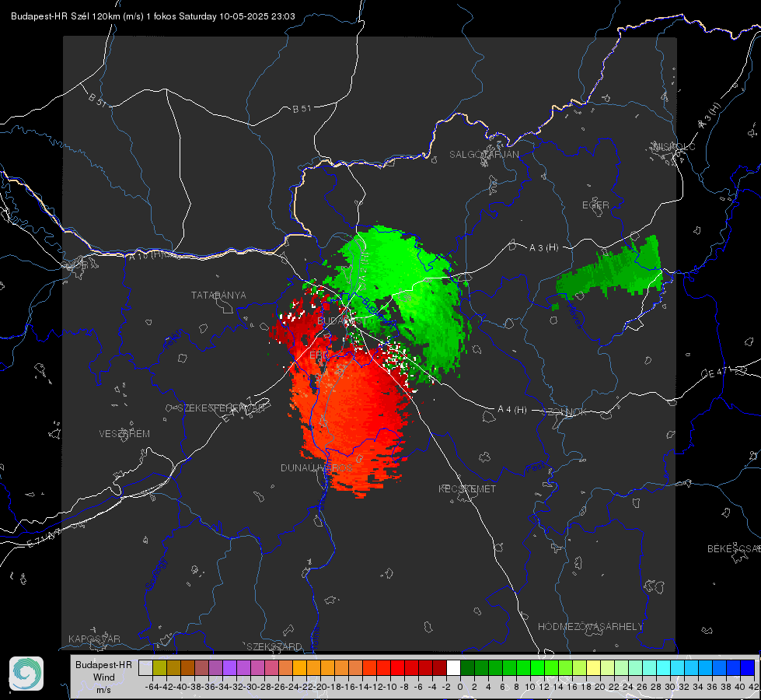This screenshot has height=700, width=761.
Task: Click the radar title and timestamp text
Action: (x=153, y=16)
